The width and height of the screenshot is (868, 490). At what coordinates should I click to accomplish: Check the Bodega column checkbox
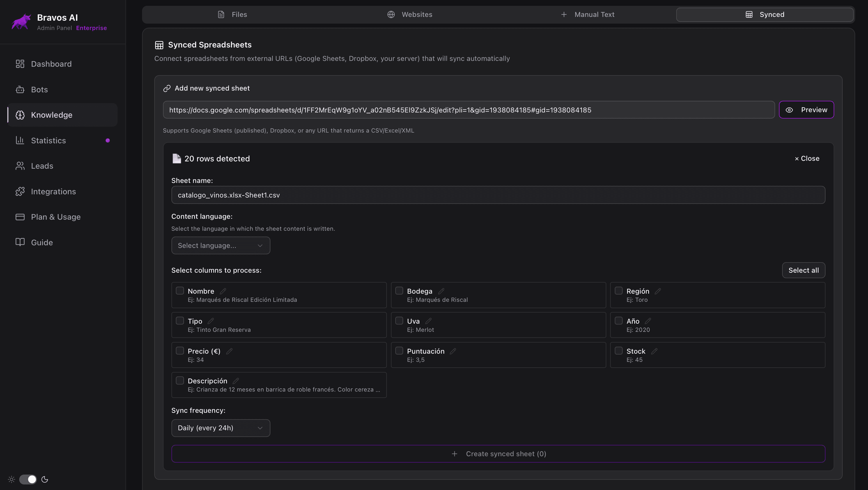click(399, 290)
